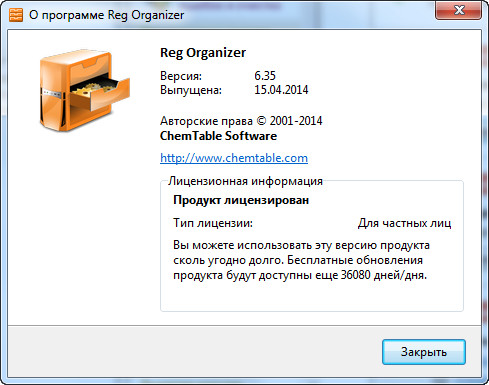Open the http://www.chemtable.com link
Viewport: 489px width, 385px height.
234,158
